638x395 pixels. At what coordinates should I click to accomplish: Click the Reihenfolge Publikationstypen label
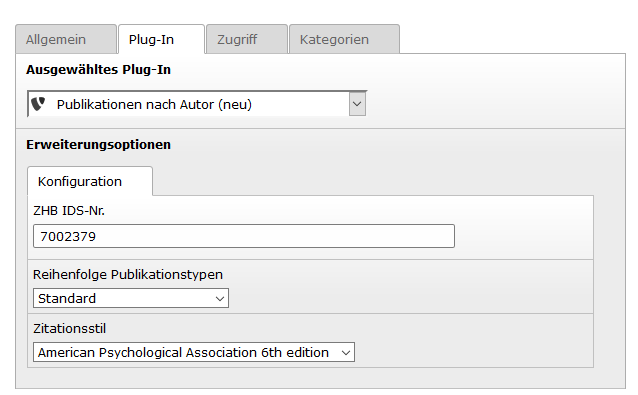(x=128, y=275)
